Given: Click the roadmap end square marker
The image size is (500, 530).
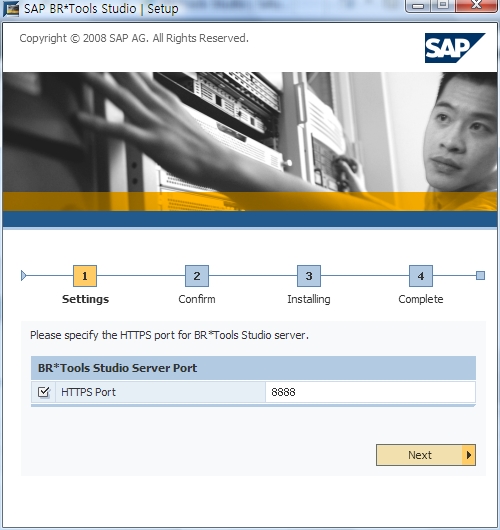Looking at the screenshot, I should click(480, 275).
